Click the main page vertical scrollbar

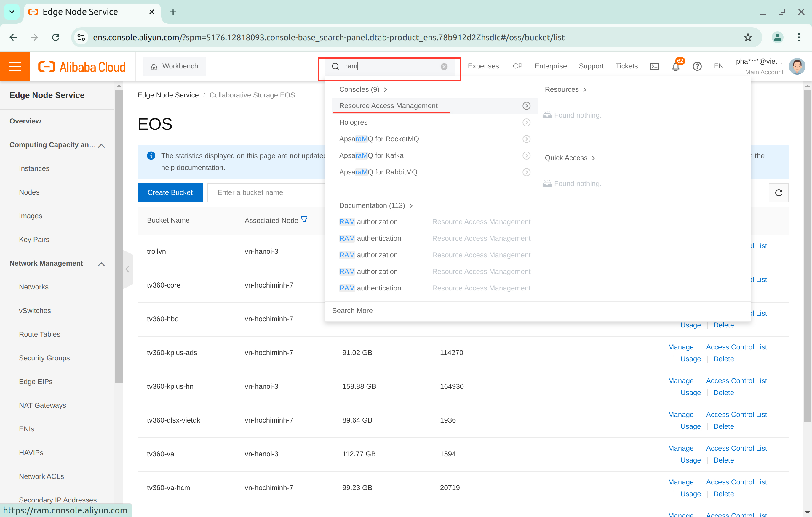pyautogui.click(x=807, y=256)
